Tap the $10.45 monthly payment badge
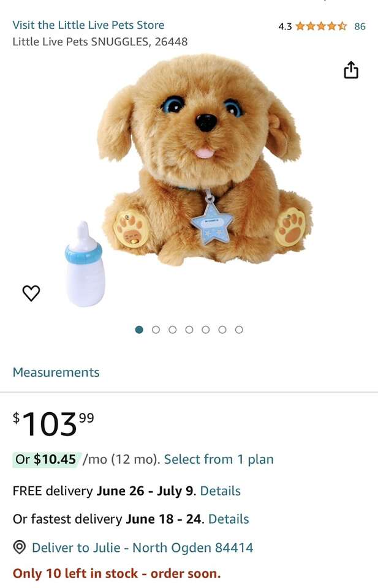The image size is (378, 588). pyautogui.click(x=47, y=459)
